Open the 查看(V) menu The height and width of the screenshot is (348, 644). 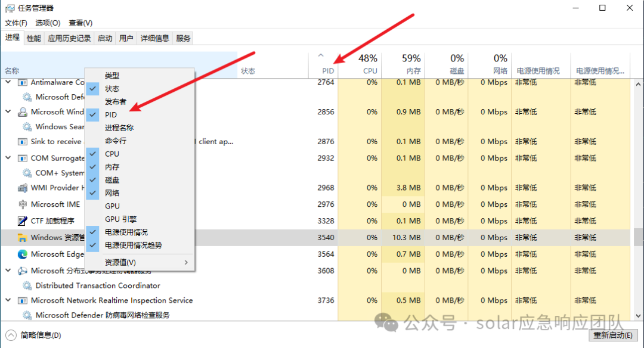point(80,23)
